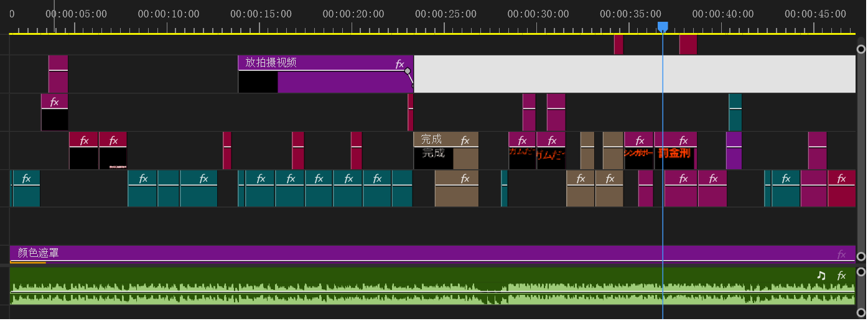Select the opacity keyframe on the 放拍摄视频 clip
868x321 pixels.
tap(408, 71)
